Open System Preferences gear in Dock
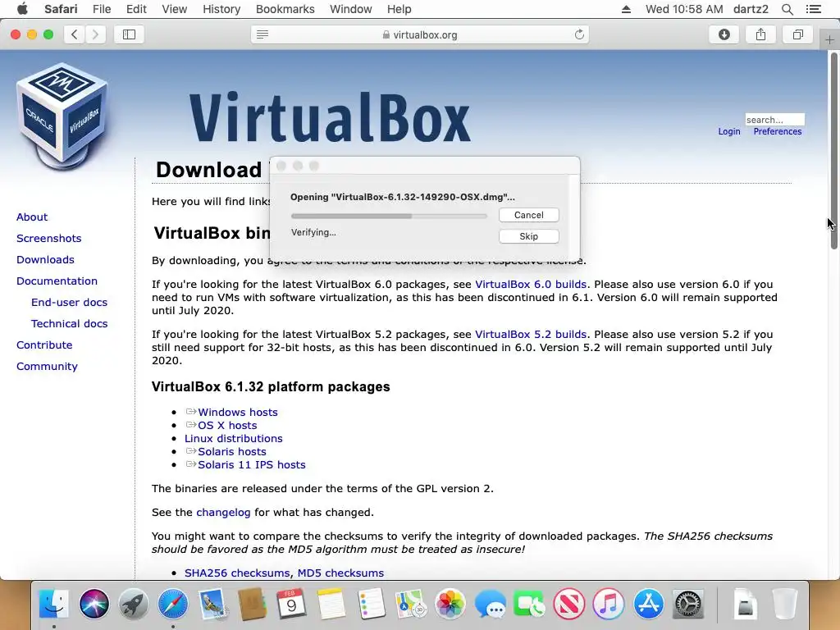The image size is (840, 630). (x=688, y=603)
